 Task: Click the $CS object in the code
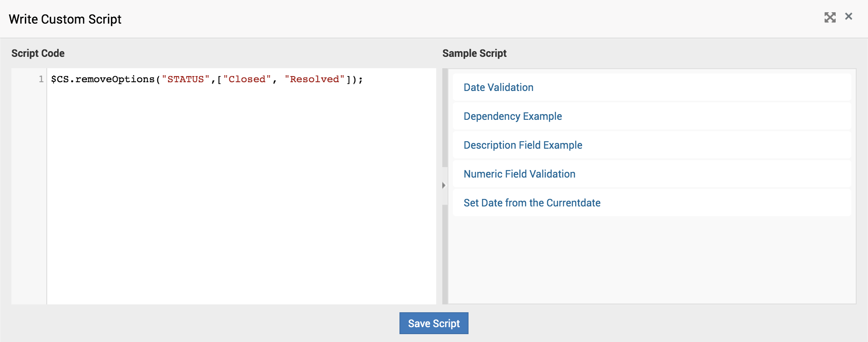click(60, 80)
